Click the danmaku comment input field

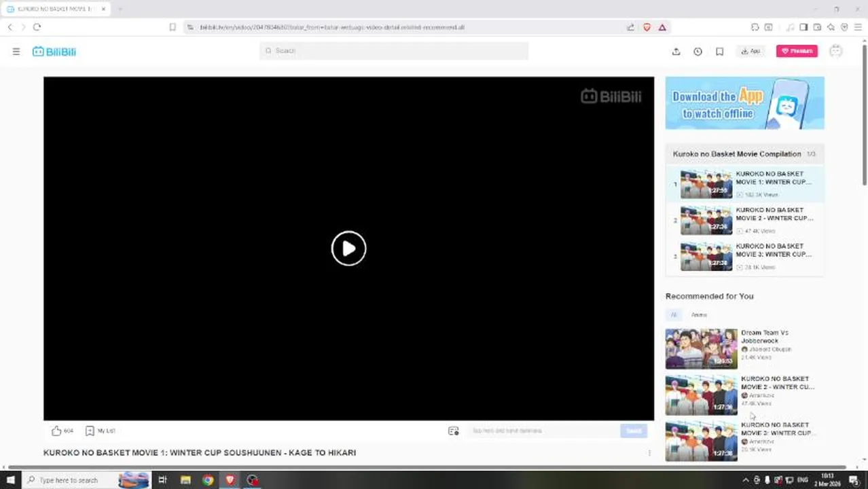pos(542,431)
